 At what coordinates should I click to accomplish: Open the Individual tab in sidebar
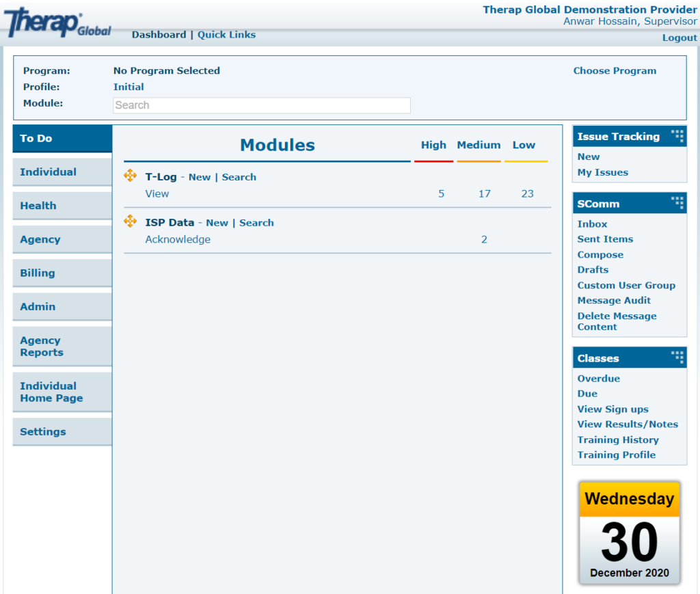point(62,172)
